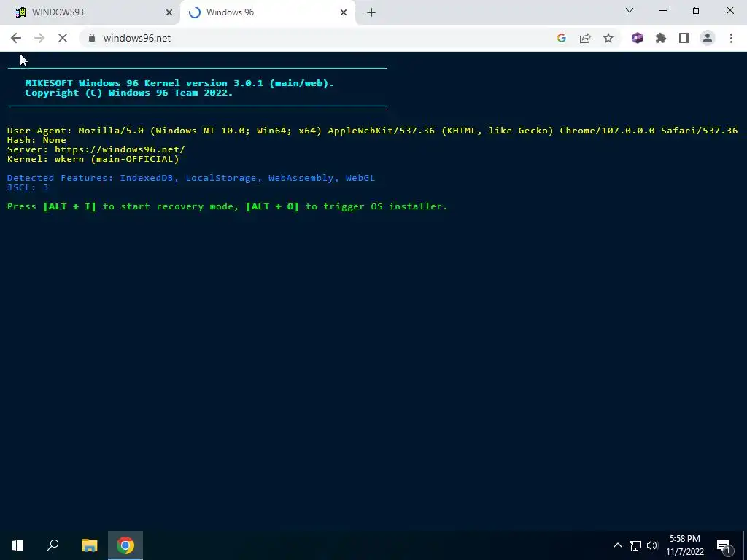
Task: Open network status in system tray
Action: 635,545
